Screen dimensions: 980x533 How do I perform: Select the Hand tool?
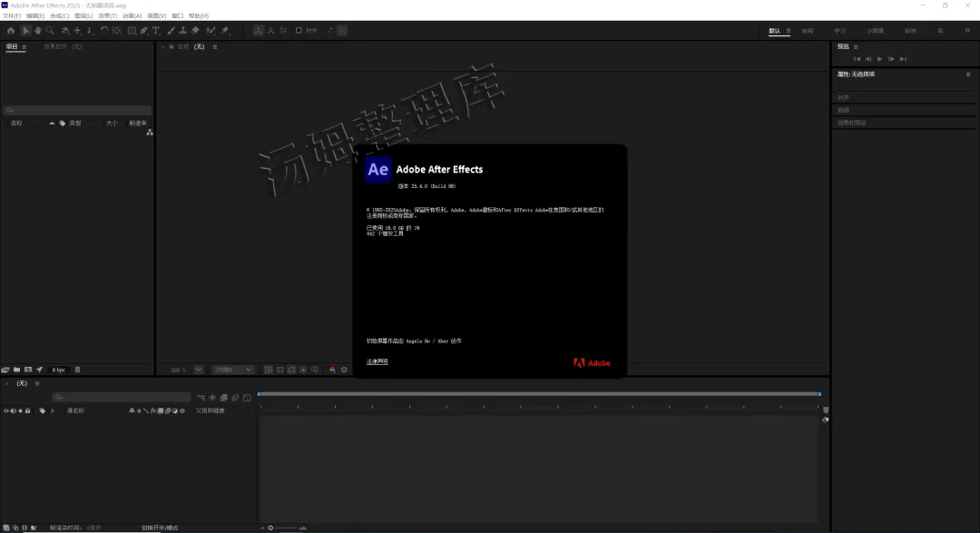37,30
